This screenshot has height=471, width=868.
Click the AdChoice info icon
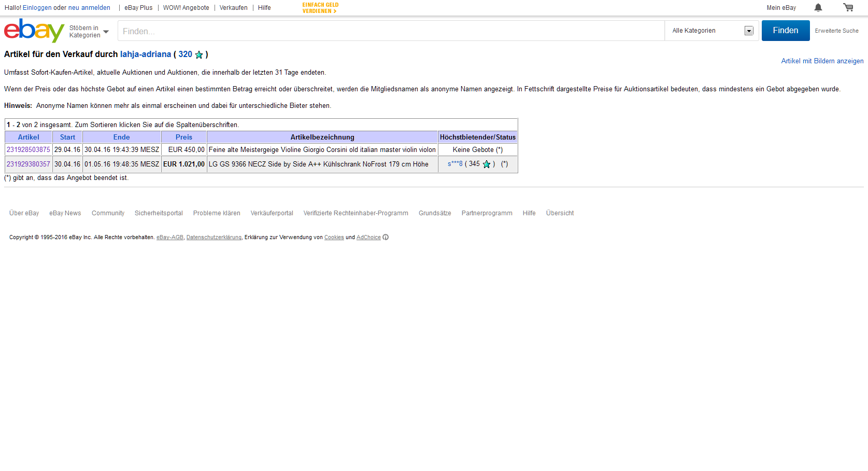(386, 238)
